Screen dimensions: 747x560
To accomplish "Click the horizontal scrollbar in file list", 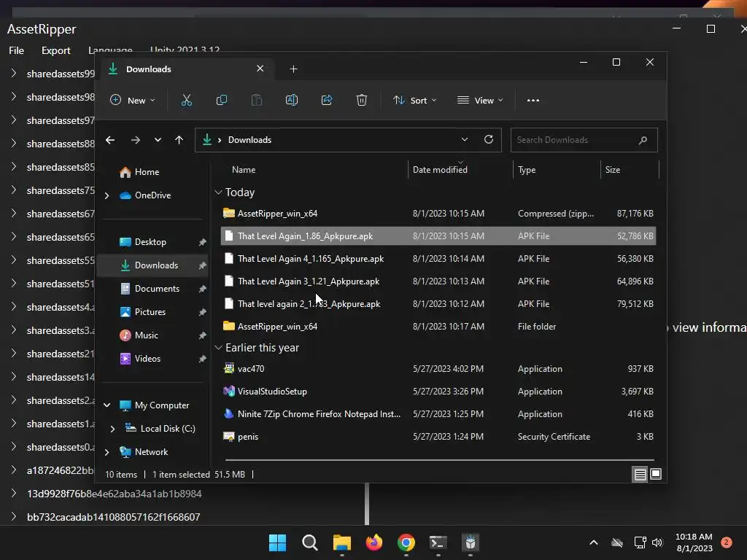I will (439, 460).
